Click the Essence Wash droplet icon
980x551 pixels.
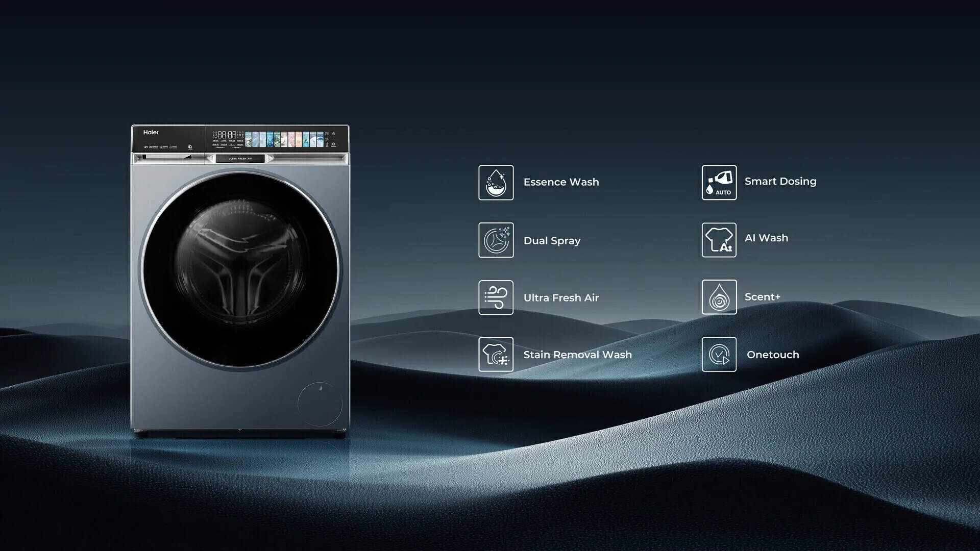(496, 183)
